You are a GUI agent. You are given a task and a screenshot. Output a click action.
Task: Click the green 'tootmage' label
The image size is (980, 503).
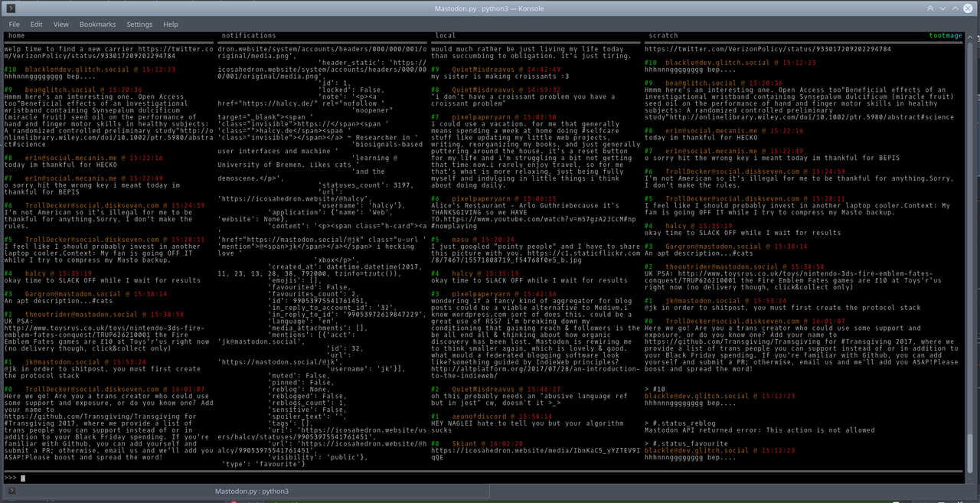pos(945,35)
